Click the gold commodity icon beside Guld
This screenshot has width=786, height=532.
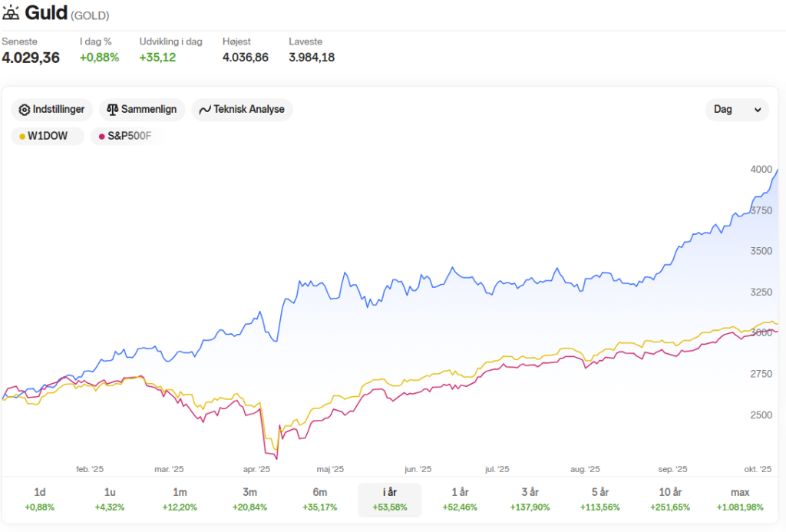[11, 13]
